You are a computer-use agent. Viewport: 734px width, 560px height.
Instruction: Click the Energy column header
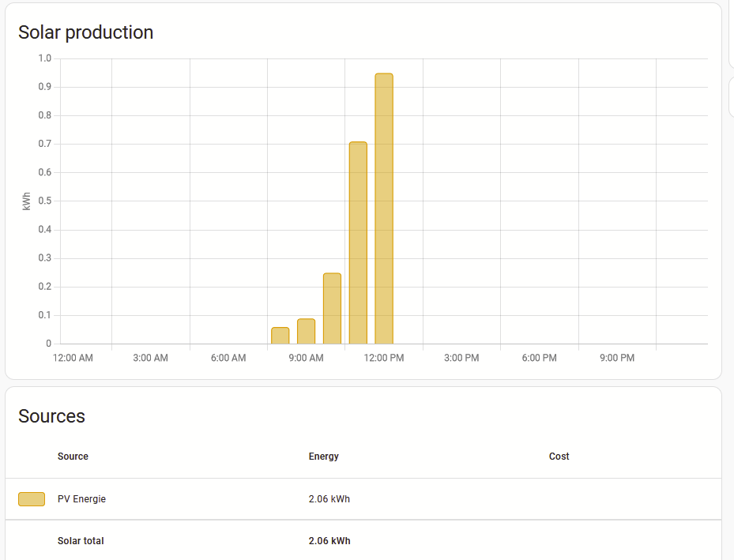[x=323, y=457]
